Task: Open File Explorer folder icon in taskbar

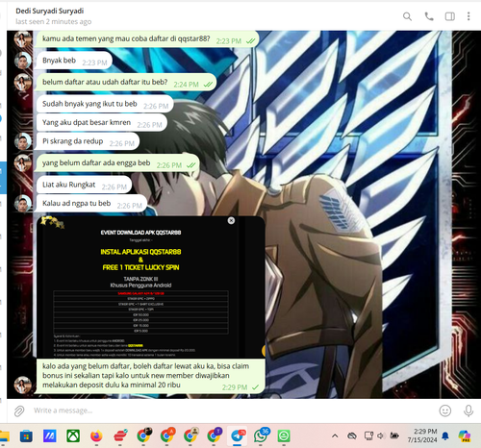Action: [4, 436]
